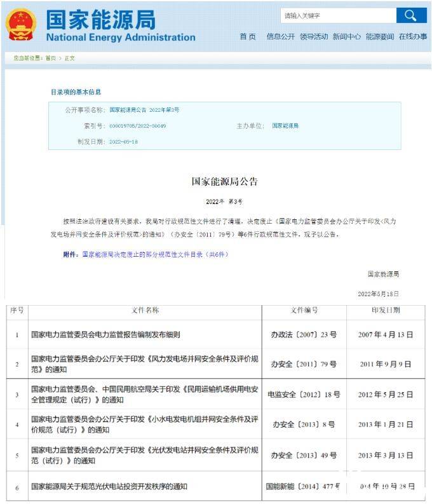Open the 新闻中心 menu item
Image resolution: width=432 pixels, height=504 pixels.
click(347, 37)
